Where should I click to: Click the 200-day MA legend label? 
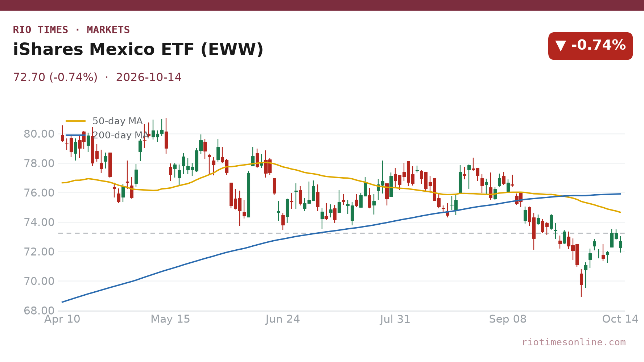(x=120, y=135)
